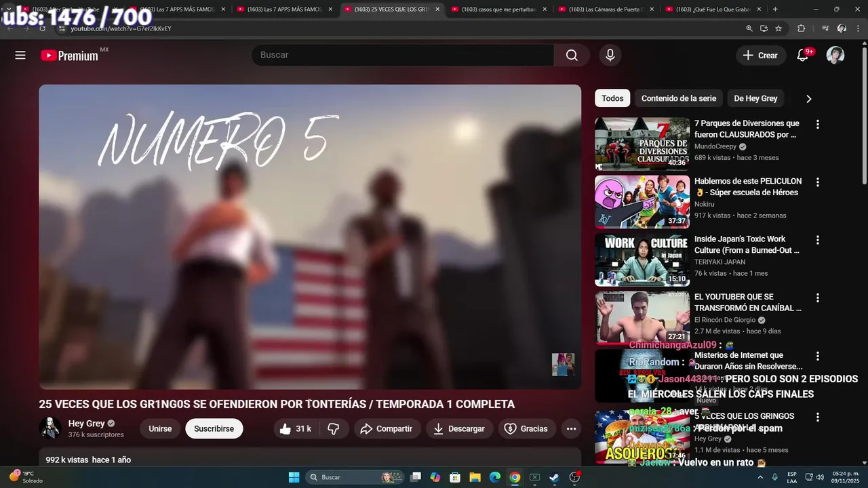Reload the page
The height and width of the screenshot is (488, 868).
(x=42, y=28)
